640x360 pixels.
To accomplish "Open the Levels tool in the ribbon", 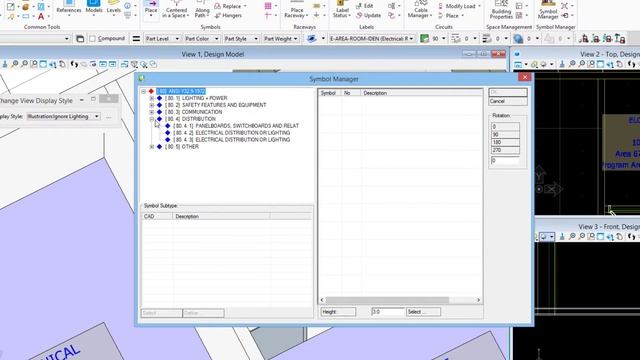I will click(x=113, y=7).
